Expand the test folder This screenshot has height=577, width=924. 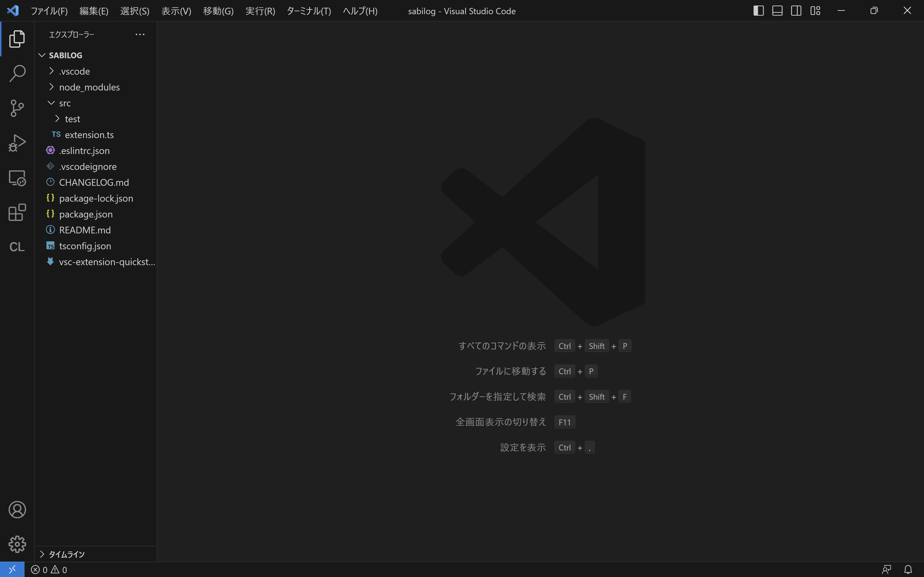[x=95, y=119]
